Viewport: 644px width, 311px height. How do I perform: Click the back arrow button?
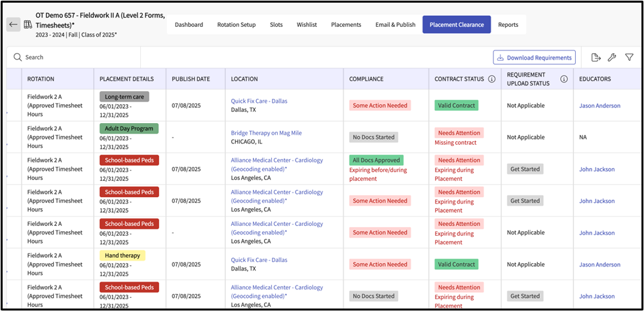(x=13, y=24)
